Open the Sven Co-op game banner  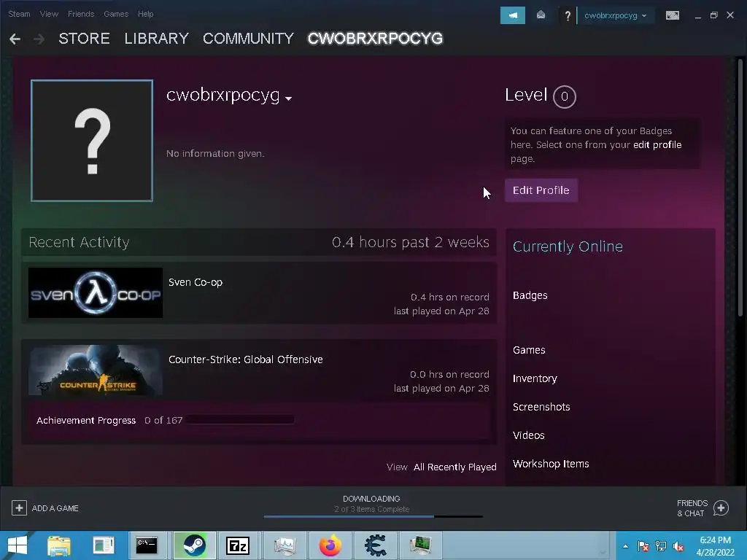96,293
